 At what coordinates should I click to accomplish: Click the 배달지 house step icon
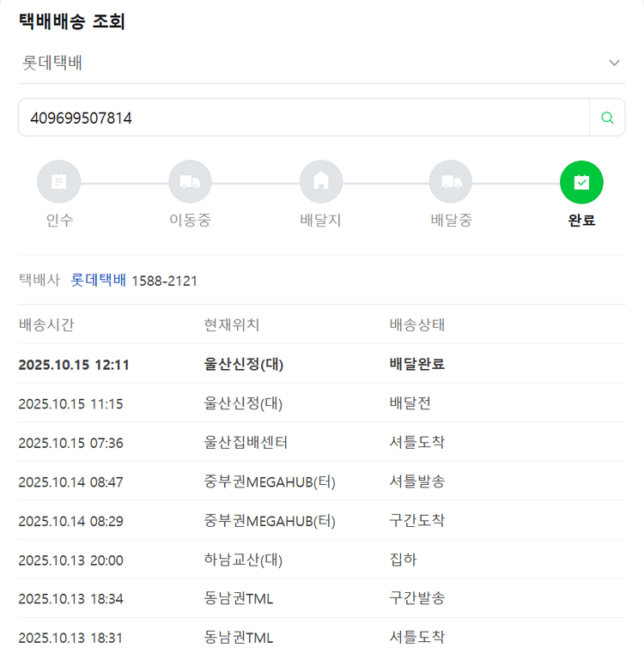(x=321, y=181)
